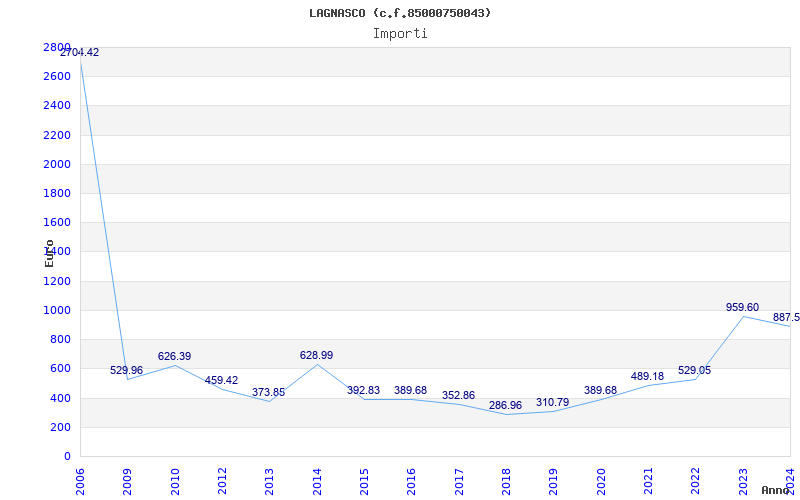
Task: Click the y-axis value 0
Action: [67, 456]
